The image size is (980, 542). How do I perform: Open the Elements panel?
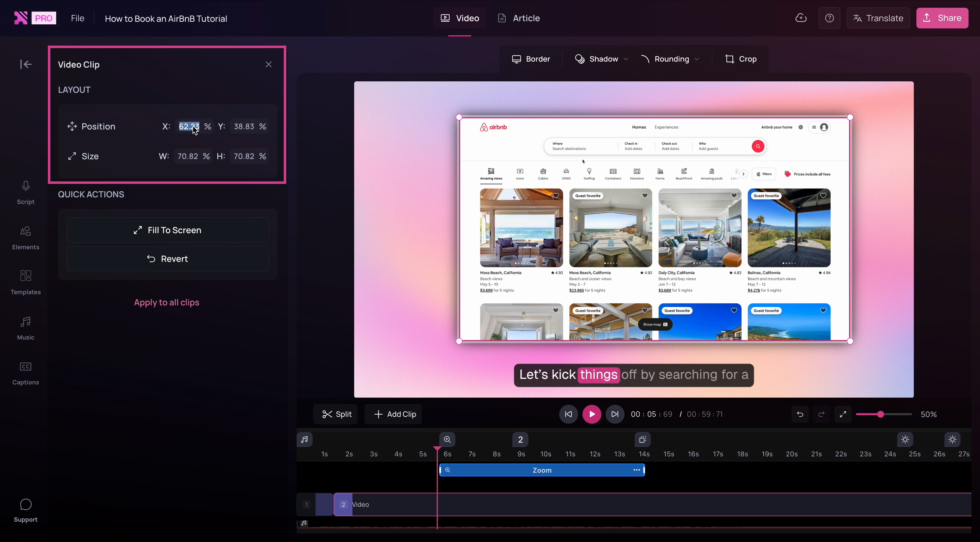(x=25, y=238)
